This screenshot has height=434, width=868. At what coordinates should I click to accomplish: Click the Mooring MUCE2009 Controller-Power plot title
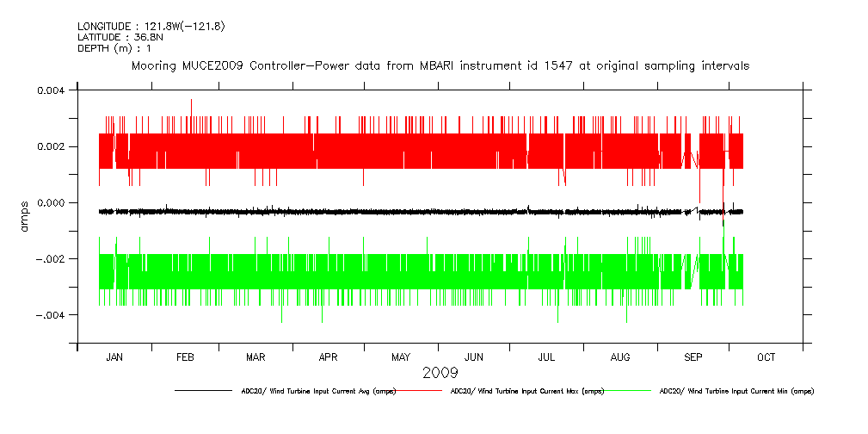pos(440,65)
